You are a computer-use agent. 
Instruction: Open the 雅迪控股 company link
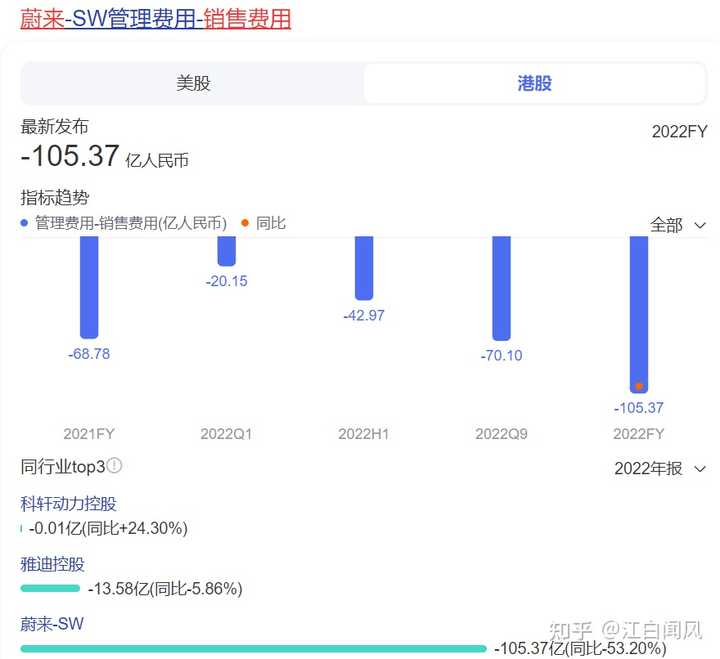(x=52, y=564)
